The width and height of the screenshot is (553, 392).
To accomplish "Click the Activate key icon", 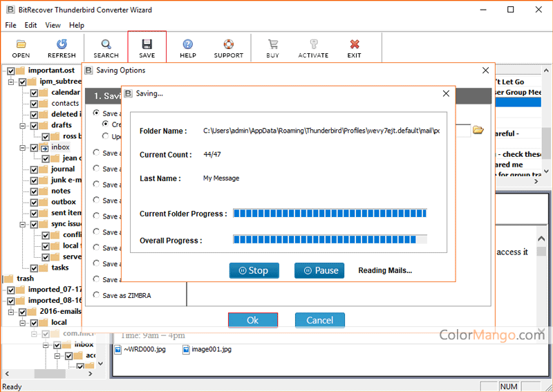I will 313,44.
